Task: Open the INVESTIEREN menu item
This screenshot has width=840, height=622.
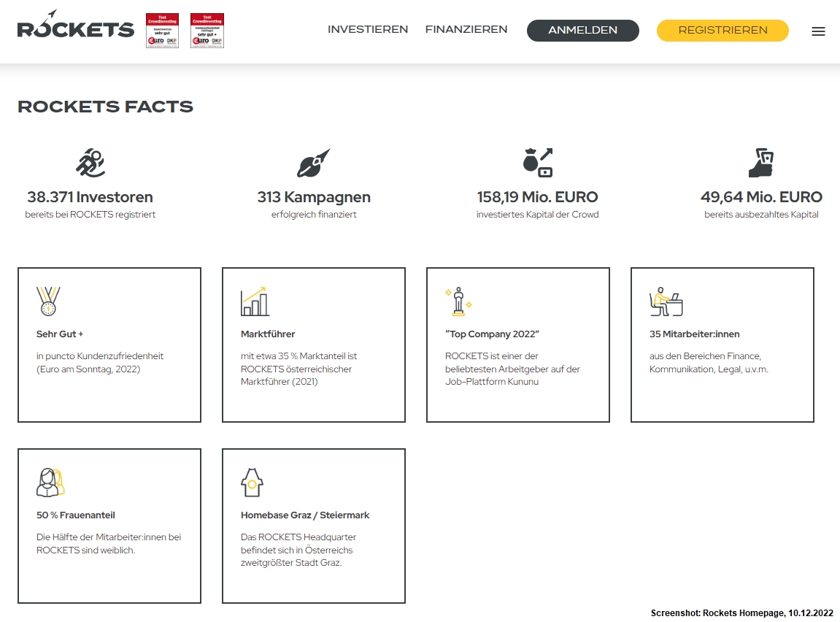Action: (x=368, y=29)
